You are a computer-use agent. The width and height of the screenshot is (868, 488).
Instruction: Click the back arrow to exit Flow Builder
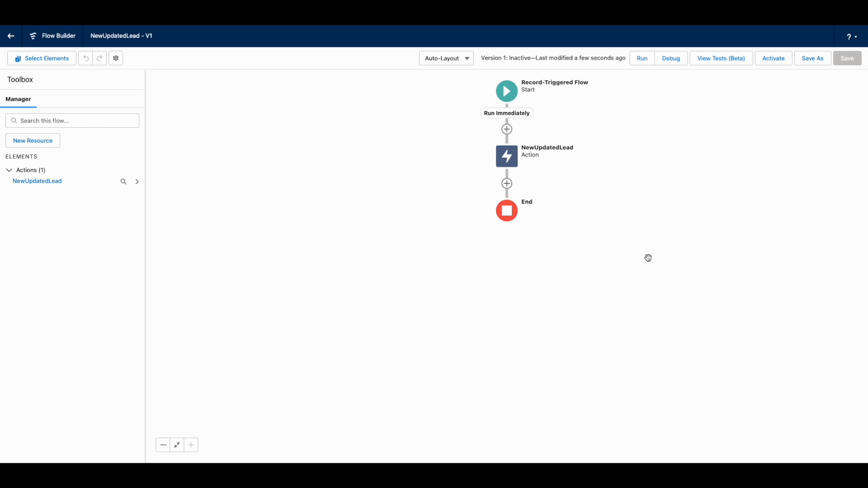(x=11, y=36)
